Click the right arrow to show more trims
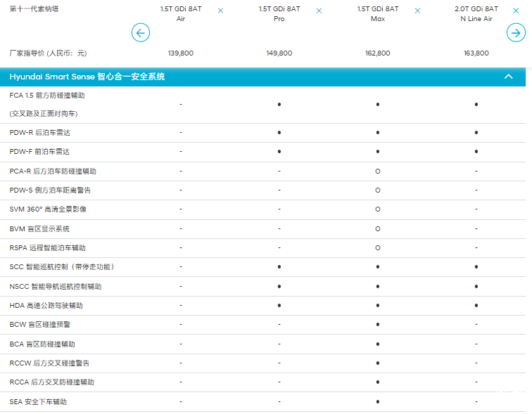 click(515, 32)
